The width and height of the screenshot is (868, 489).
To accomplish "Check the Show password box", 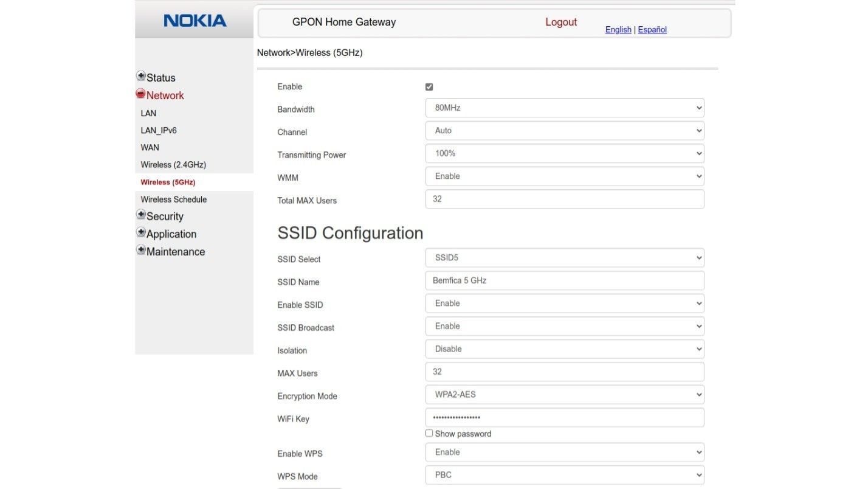I will tap(429, 433).
